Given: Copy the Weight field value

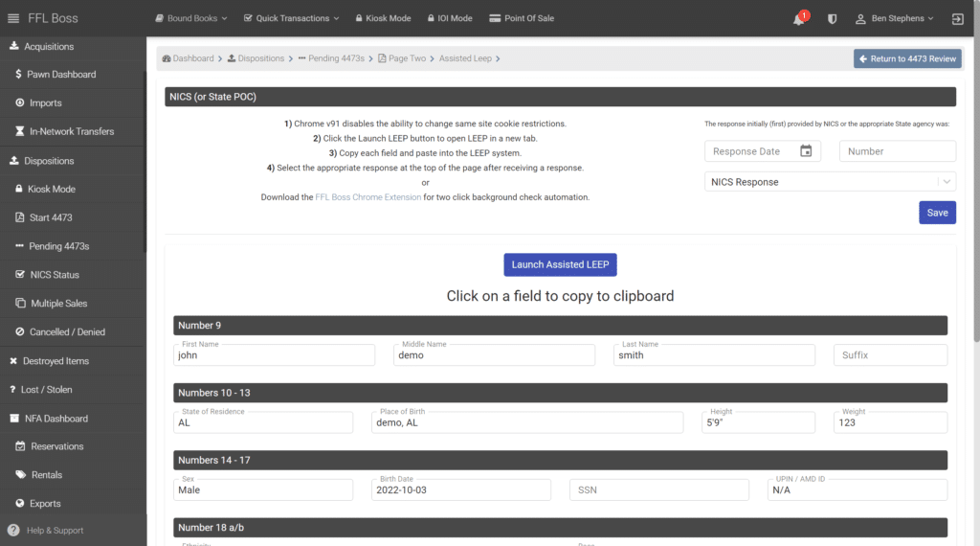Looking at the screenshot, I should point(890,422).
